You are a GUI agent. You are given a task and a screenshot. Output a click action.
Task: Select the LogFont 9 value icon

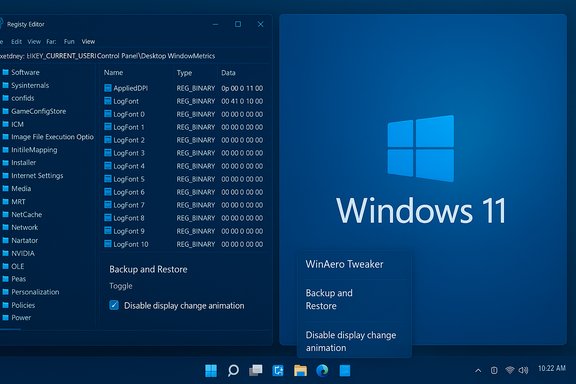pyautogui.click(x=108, y=231)
